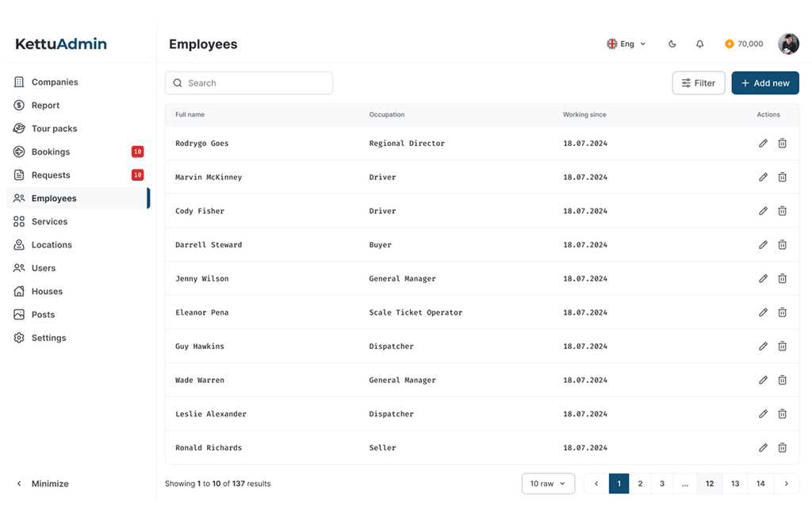
Task: Click the Add new button
Action: point(764,83)
